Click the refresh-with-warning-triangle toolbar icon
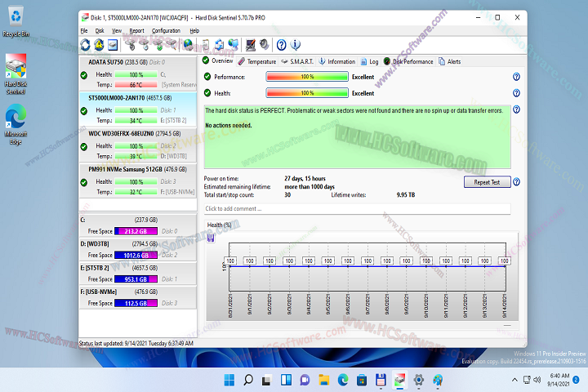Image resolution: width=588 pixels, height=392 pixels. 99,45
